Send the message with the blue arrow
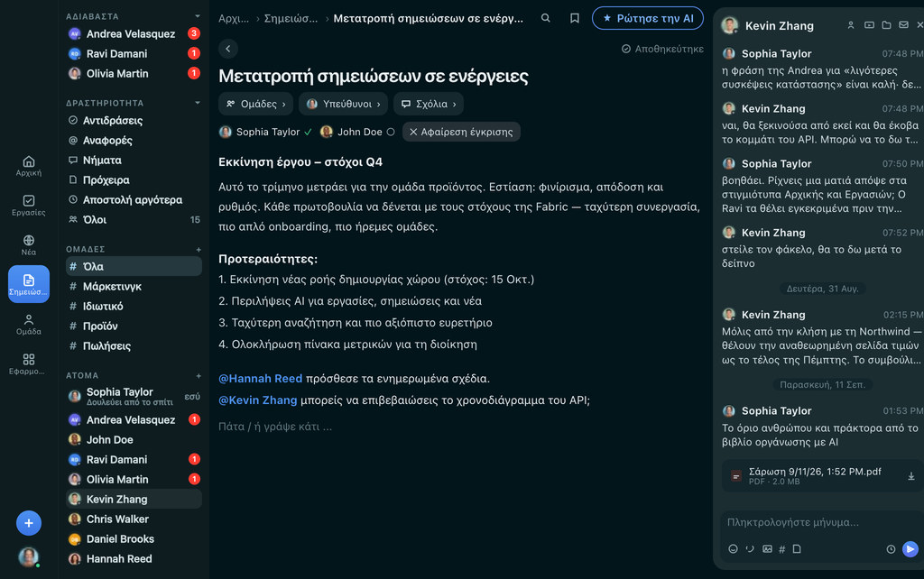Screen dimensions: 924x579 [x=910, y=549]
